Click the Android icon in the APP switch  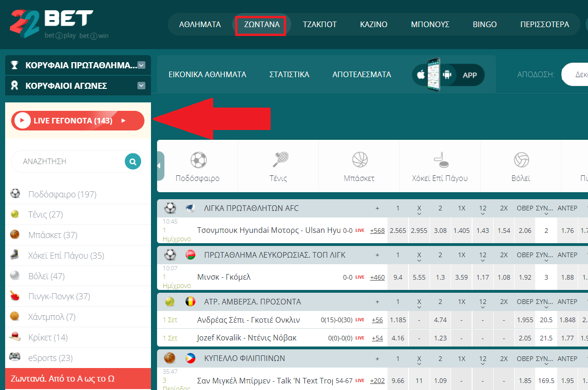click(x=447, y=75)
